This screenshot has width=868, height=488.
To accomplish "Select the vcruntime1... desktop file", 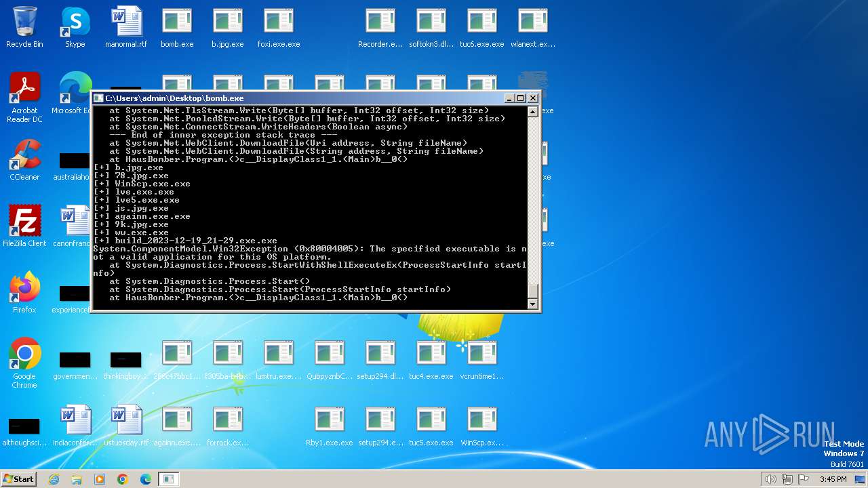I will point(482,359).
